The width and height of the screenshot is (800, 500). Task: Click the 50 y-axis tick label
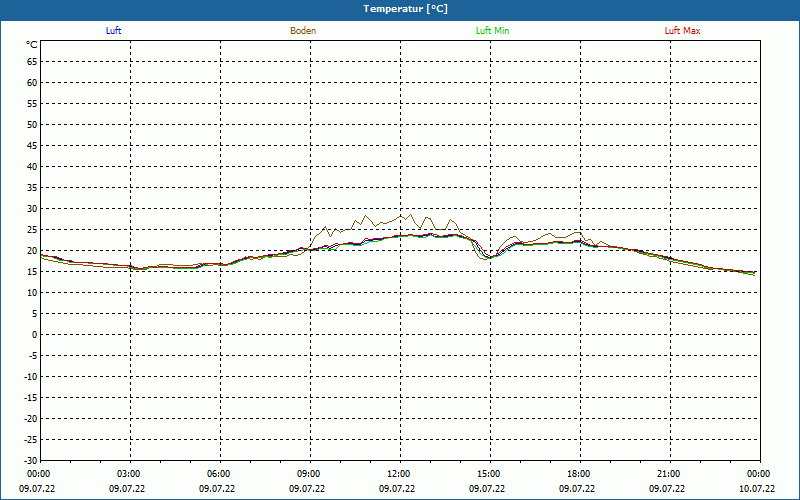click(x=32, y=124)
